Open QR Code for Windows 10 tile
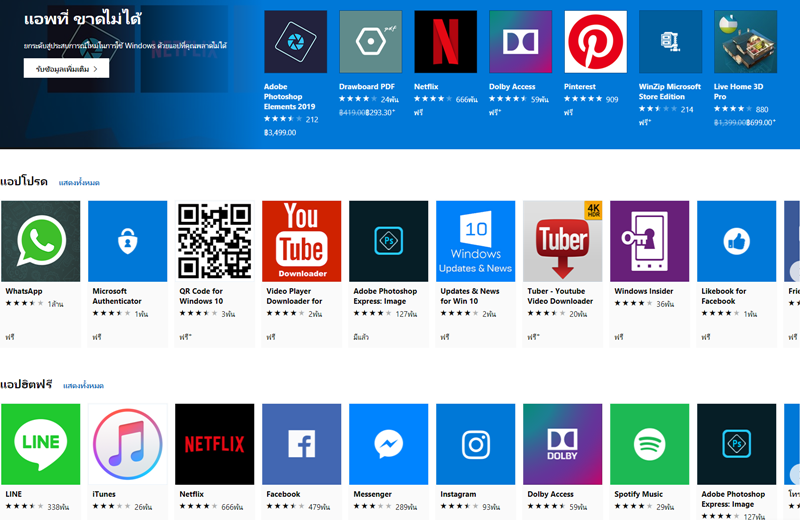The image size is (800, 520). point(215,241)
